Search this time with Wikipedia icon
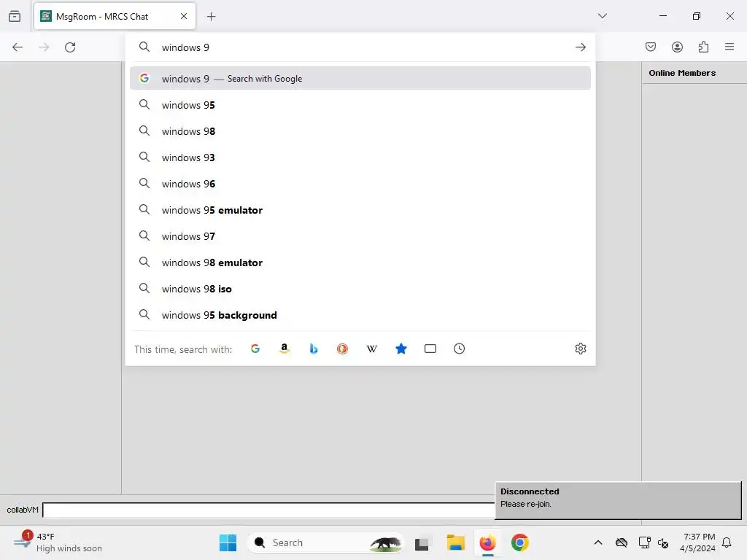 click(x=371, y=349)
